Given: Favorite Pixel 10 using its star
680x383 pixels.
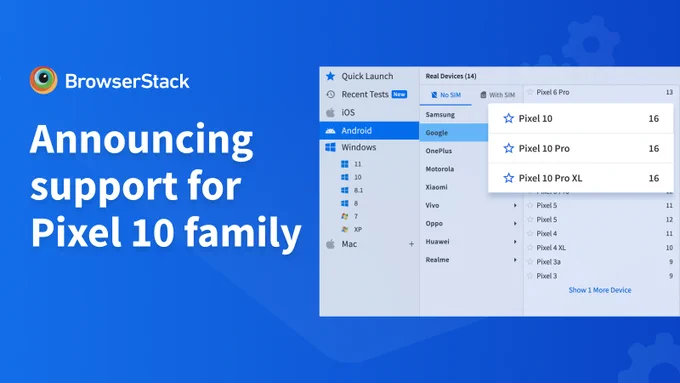Looking at the screenshot, I should tap(508, 118).
